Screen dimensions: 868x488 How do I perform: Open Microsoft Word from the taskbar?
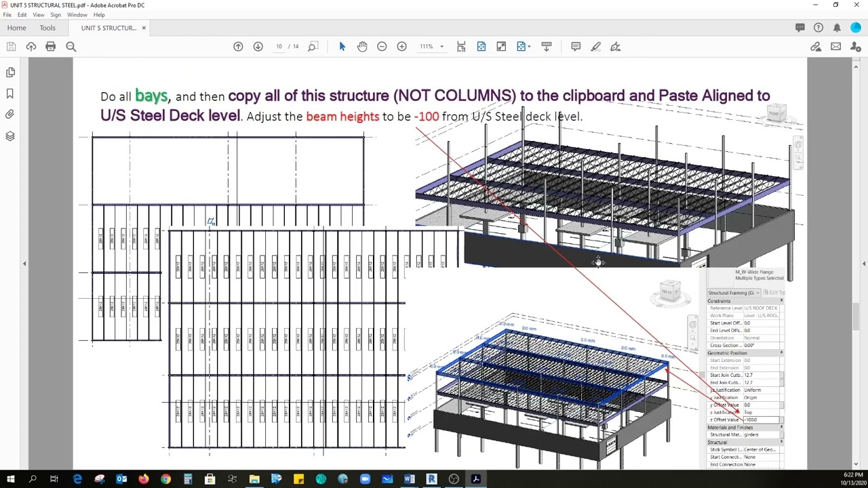click(409, 479)
